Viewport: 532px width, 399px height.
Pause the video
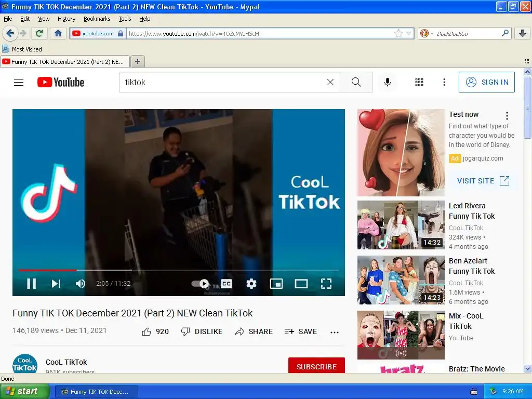tap(32, 284)
